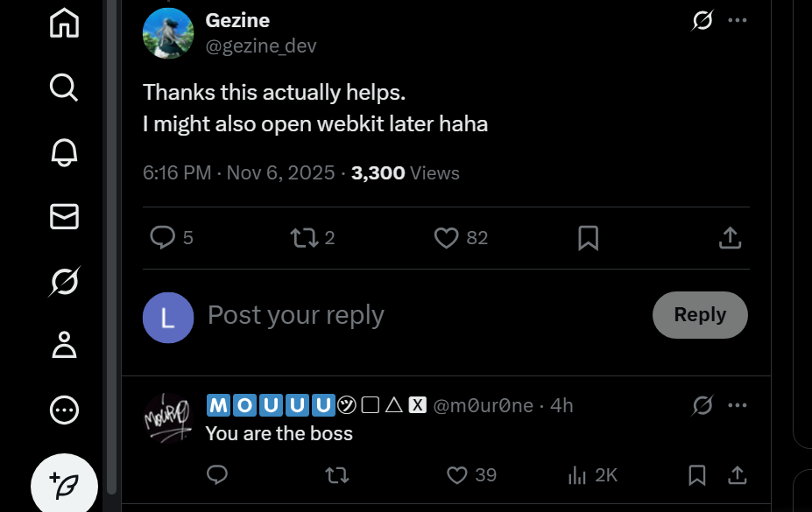Open Messages envelope in sidebar
Image resolution: width=812 pixels, height=512 pixels.
(x=64, y=216)
